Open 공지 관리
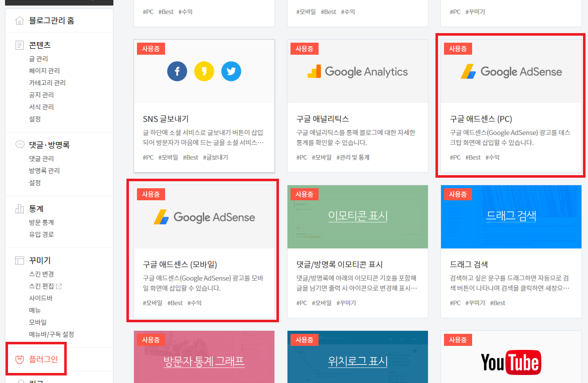Screen dimensions: 588x383 pos(41,94)
